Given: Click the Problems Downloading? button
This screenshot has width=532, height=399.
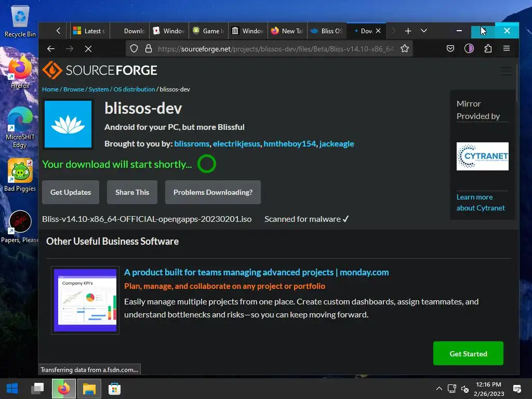Looking at the screenshot, I should (x=213, y=192).
